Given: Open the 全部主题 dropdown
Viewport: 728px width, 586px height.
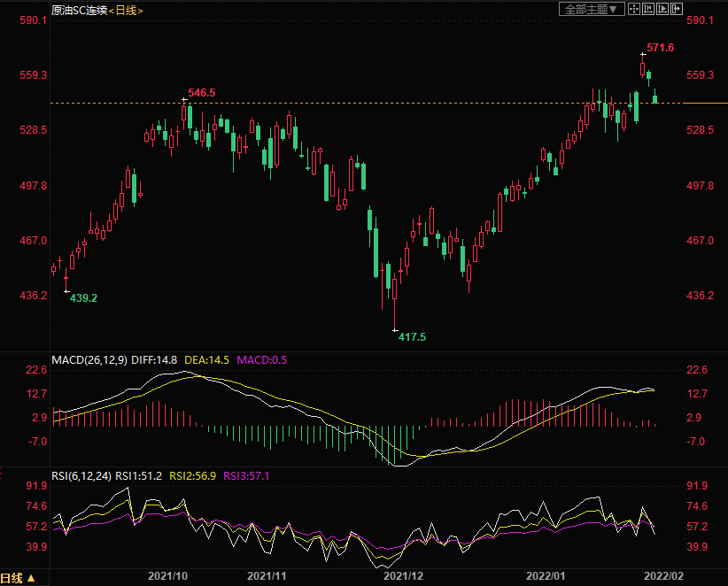Looking at the screenshot, I should point(591,9).
